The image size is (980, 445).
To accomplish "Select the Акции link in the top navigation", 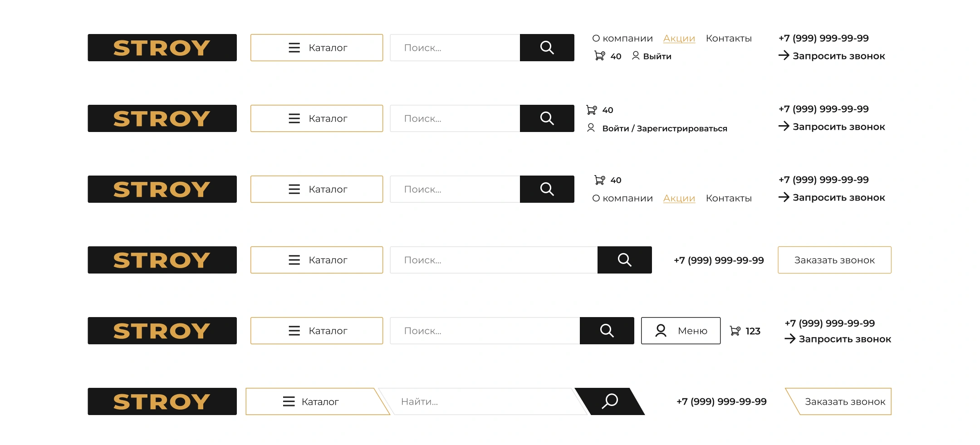I will (679, 39).
